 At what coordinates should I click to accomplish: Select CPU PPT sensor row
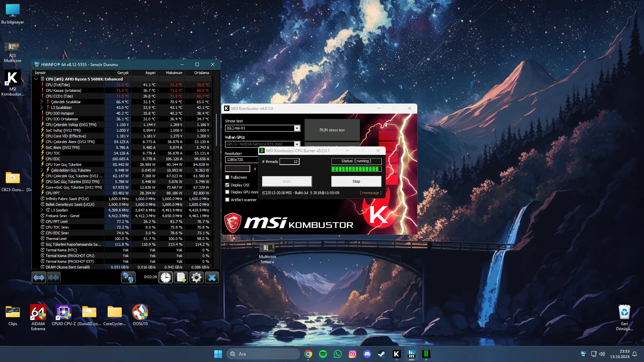(122, 193)
